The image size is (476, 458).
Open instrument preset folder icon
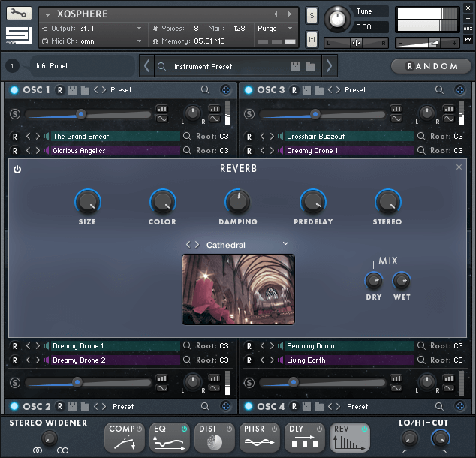pos(310,66)
